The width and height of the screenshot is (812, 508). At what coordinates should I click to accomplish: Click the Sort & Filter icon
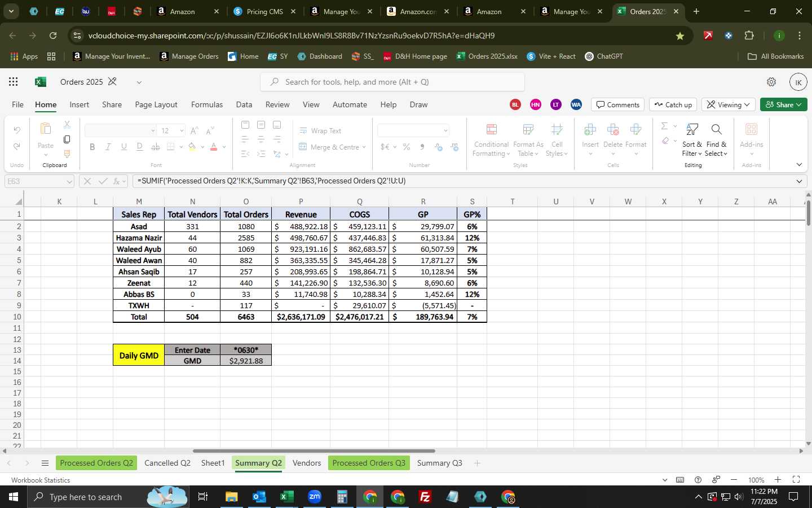click(692, 130)
